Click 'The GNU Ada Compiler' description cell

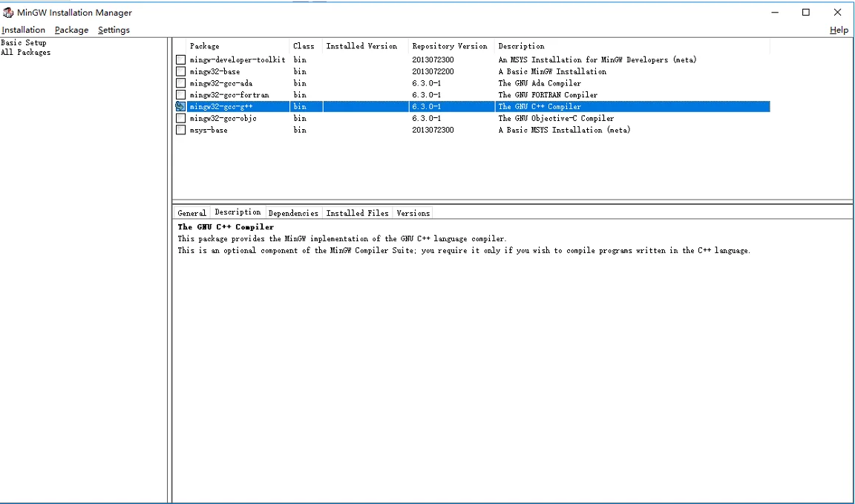(540, 83)
